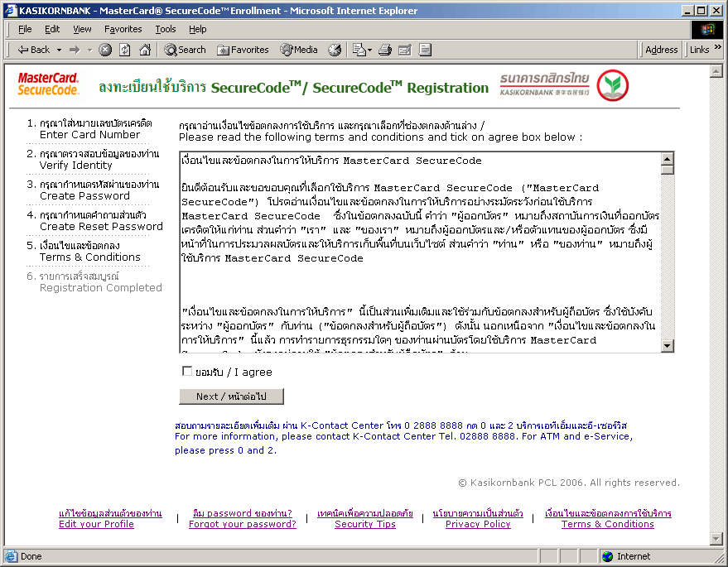The image size is (728, 567).
Task: Expand the Links bar chevron
Action: pyautogui.click(x=718, y=47)
